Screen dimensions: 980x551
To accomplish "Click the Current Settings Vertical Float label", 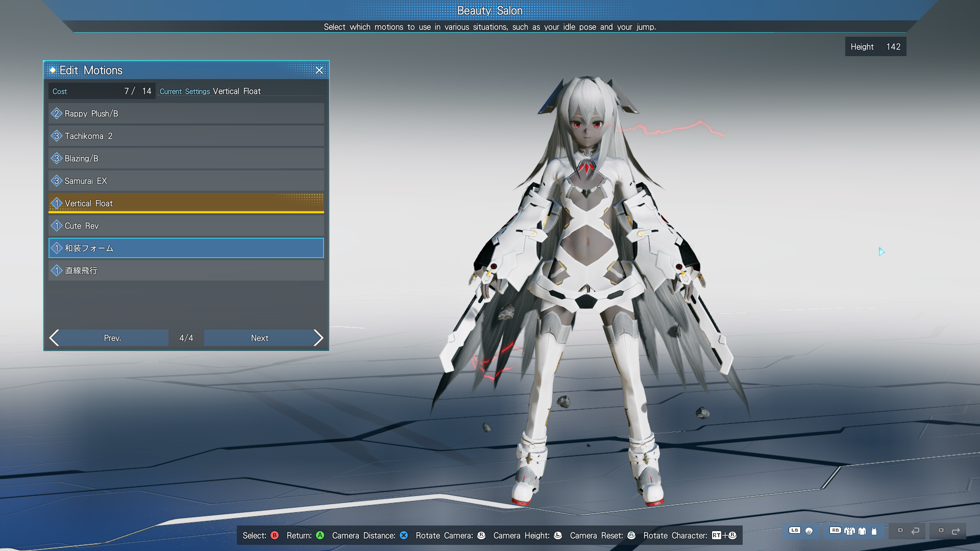I will 210,91.
